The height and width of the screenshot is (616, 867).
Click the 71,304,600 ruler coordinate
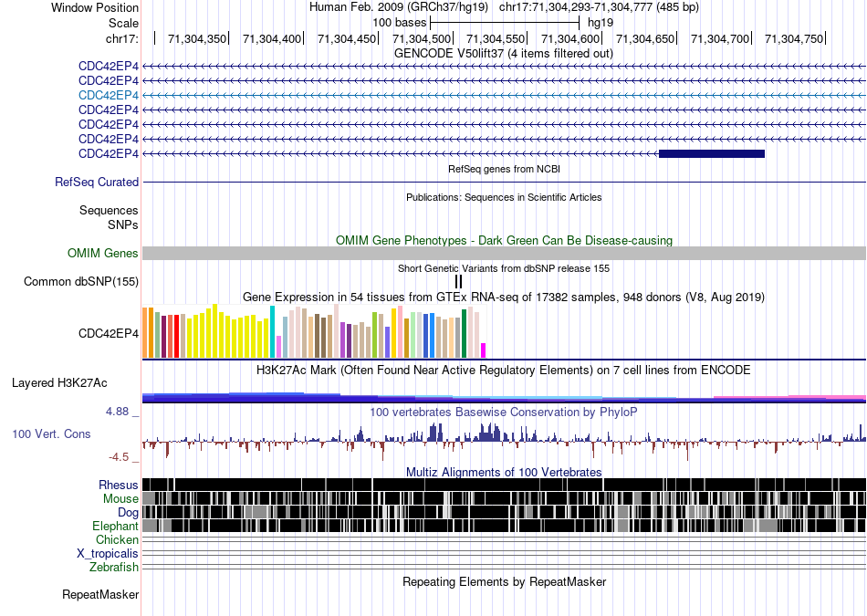[x=570, y=38]
